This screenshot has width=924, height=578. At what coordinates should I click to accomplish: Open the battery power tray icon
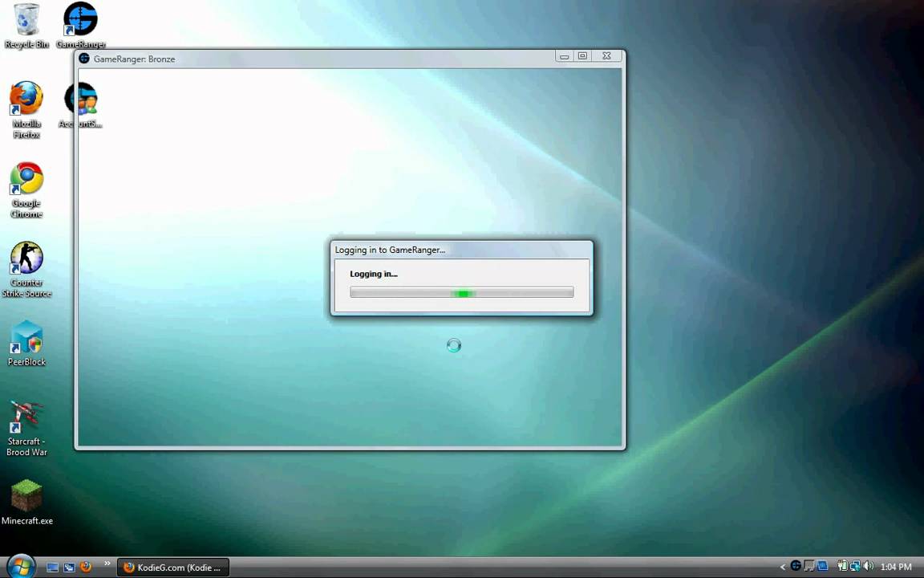pos(843,566)
